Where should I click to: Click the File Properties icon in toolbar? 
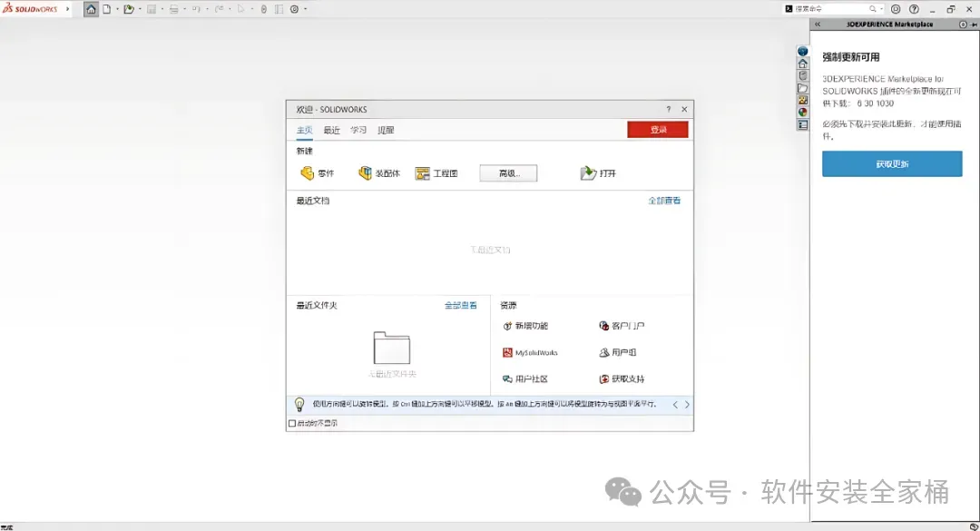pyautogui.click(x=279, y=9)
